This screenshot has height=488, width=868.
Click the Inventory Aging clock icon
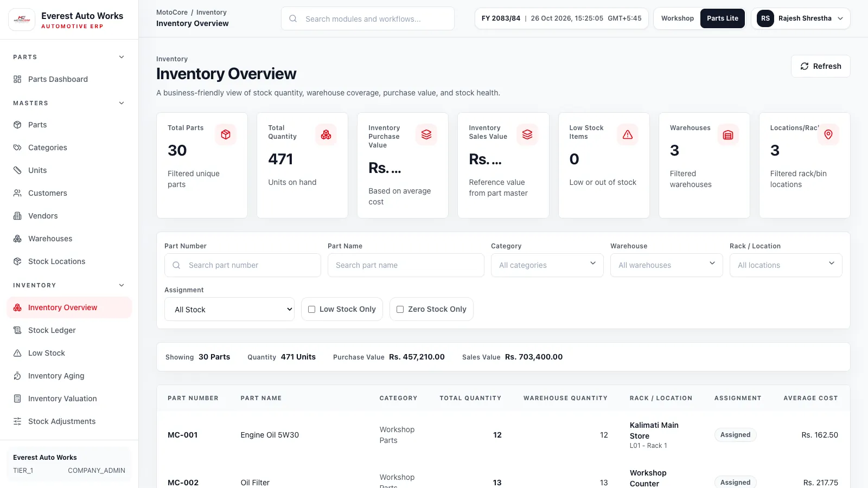17,376
